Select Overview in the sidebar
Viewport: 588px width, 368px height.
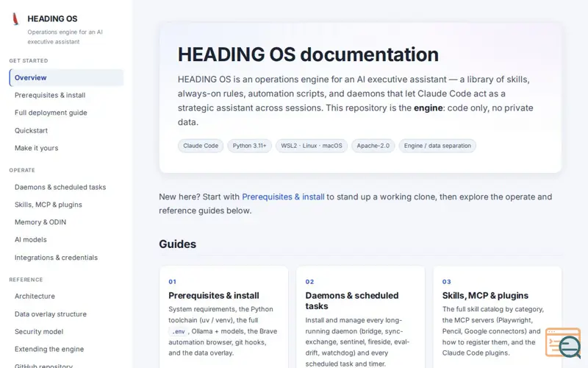click(x=66, y=78)
